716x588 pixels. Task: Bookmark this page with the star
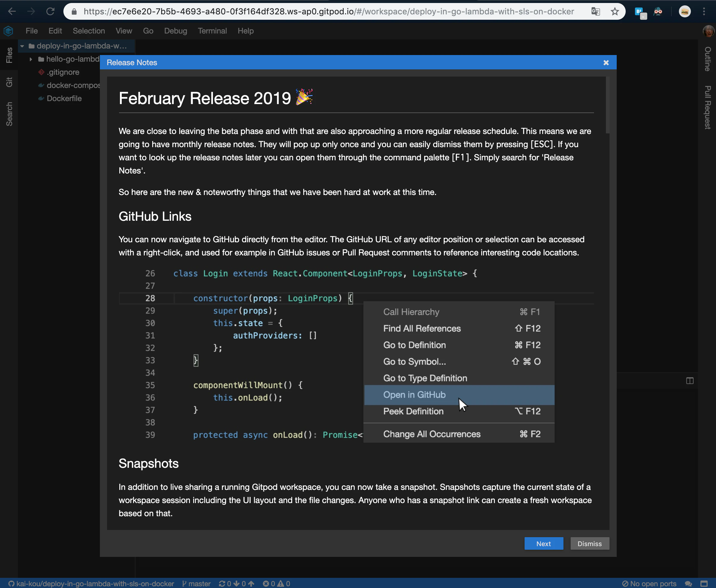(x=615, y=12)
